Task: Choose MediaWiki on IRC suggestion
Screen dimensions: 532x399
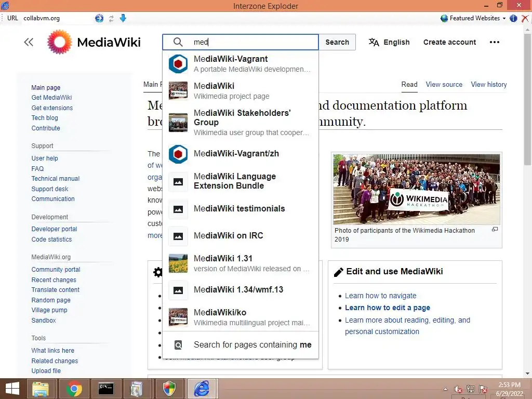Action: 241,235
